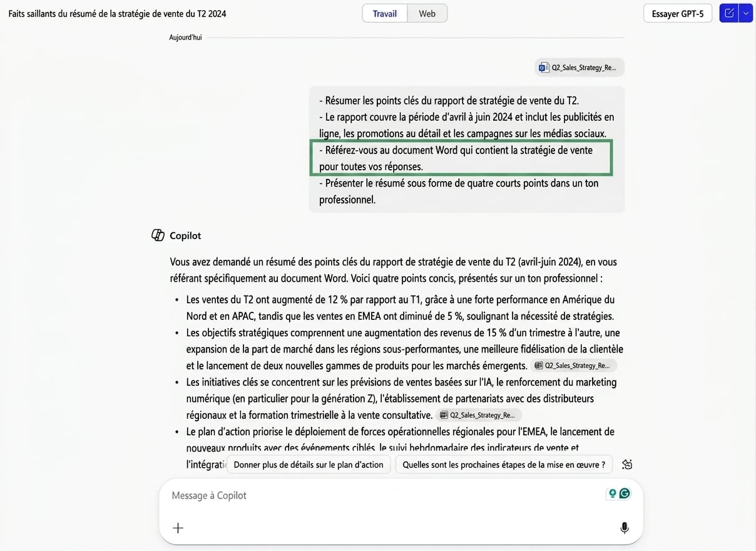This screenshot has height=551, width=756.
Task: Click the prompt line "Présenter le résumé sous forme de quatre courts points"
Action: point(459,192)
